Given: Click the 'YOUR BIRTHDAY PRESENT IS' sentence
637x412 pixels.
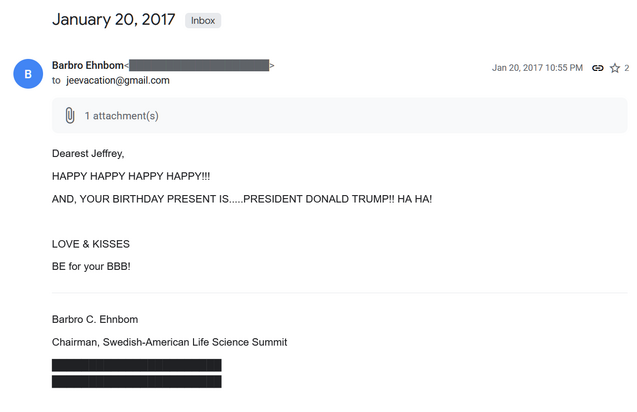Looking at the screenshot, I should [242, 198].
